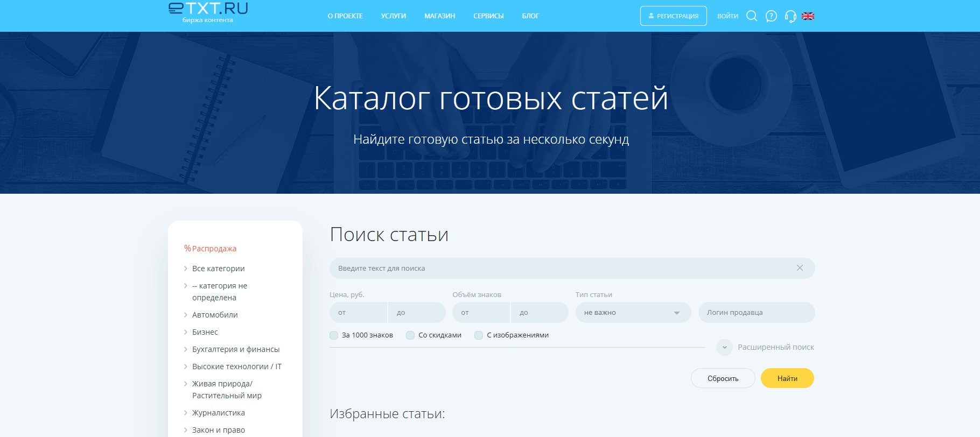Open the Тип статьи dropdown
The image size is (980, 437).
coord(633,313)
